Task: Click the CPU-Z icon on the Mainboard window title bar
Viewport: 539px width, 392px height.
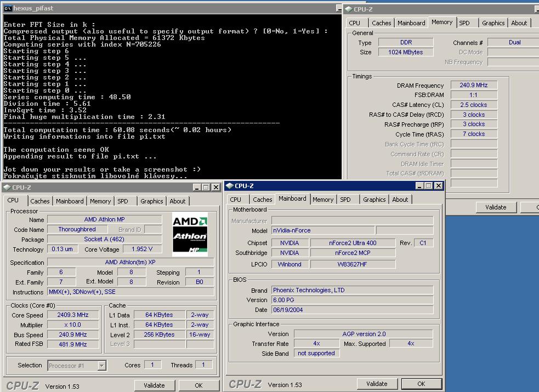Action: [x=229, y=186]
